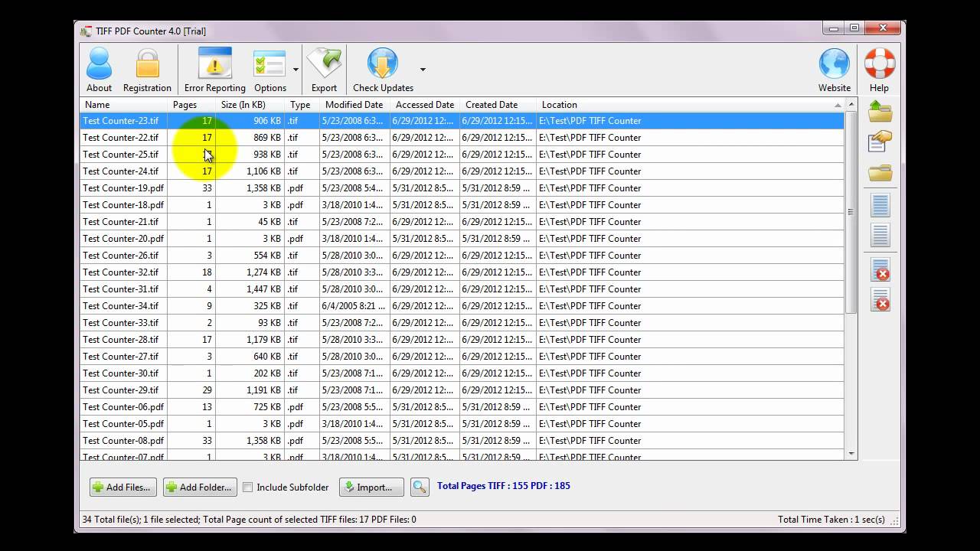980x551 pixels.
Task: Click the TIFF PDF Counter title bar icon
Action: coord(87,31)
